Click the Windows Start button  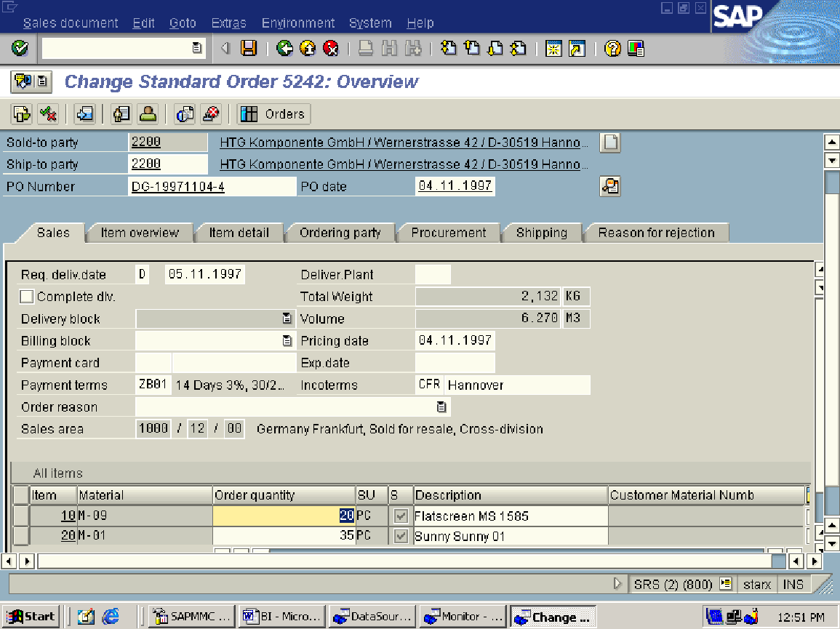31,617
